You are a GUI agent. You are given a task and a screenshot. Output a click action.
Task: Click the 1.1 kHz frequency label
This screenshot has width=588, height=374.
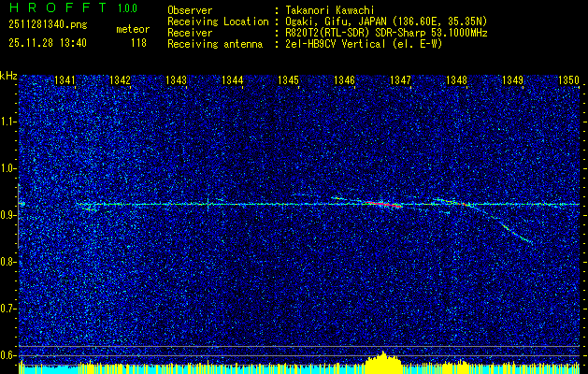[x=7, y=122]
